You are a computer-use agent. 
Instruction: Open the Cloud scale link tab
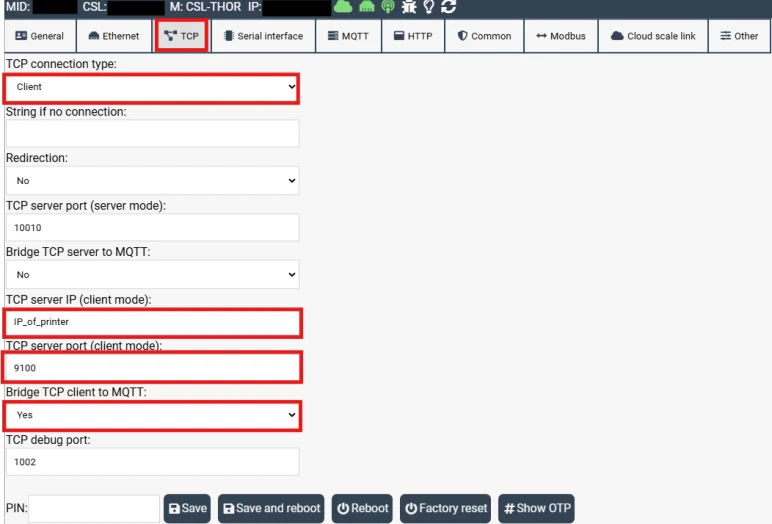pyautogui.click(x=653, y=36)
